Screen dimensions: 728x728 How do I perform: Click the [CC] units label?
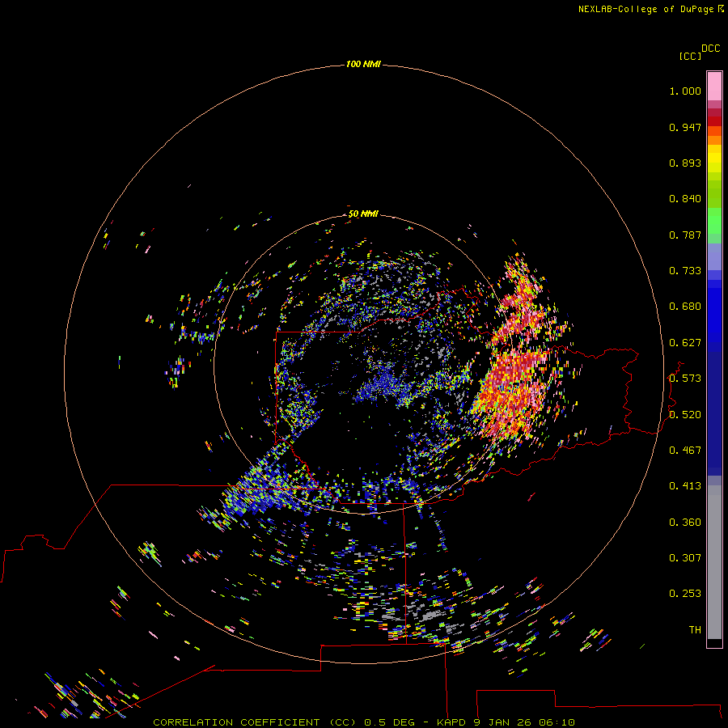pos(690,56)
